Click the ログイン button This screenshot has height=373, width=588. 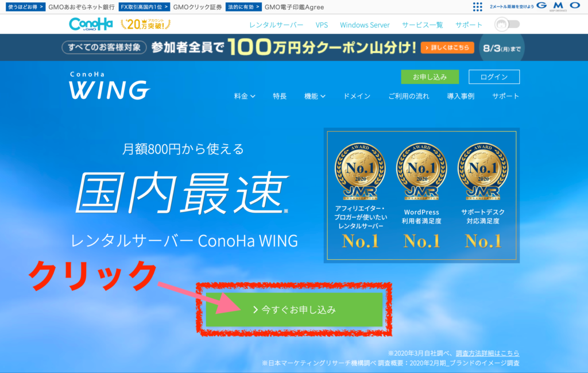(494, 77)
